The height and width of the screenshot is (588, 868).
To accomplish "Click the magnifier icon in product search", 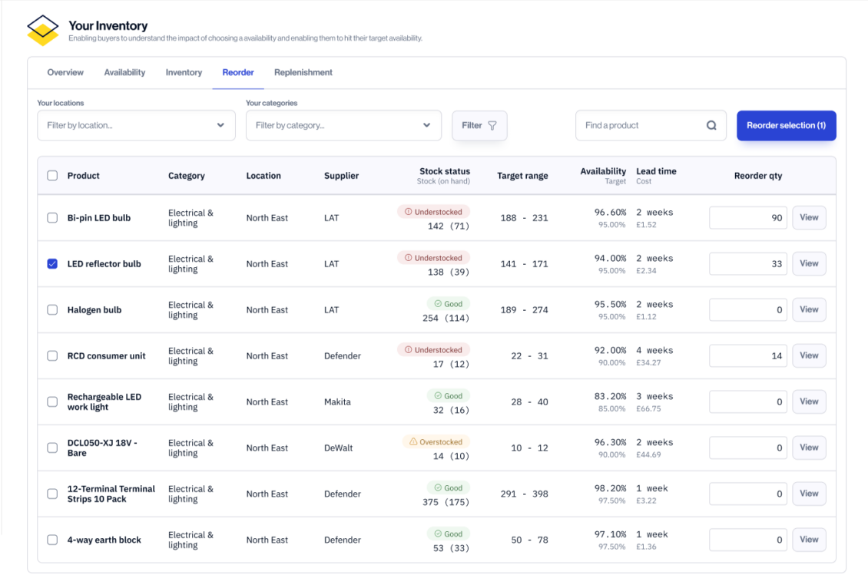I will coord(711,126).
